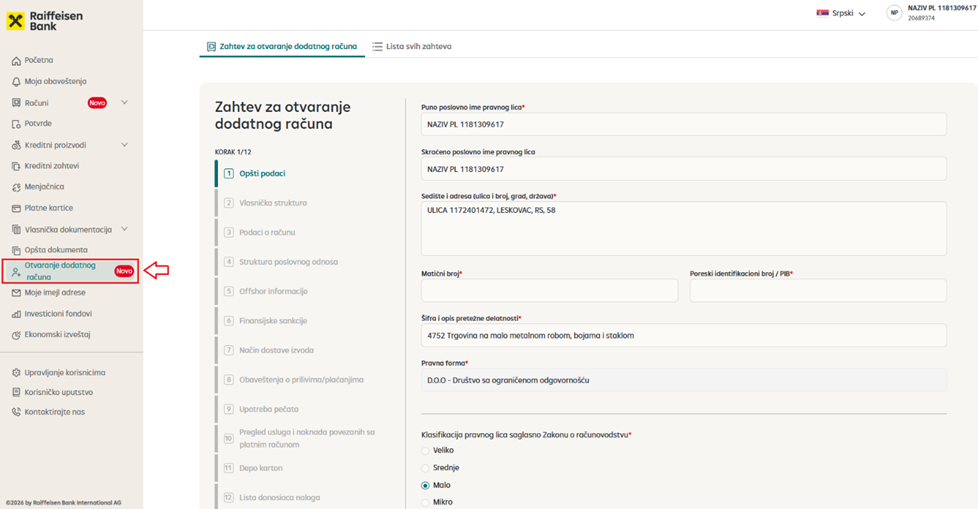Screen dimensions: 978x509
Task: Select the Malo radio button
Action: (x=425, y=485)
